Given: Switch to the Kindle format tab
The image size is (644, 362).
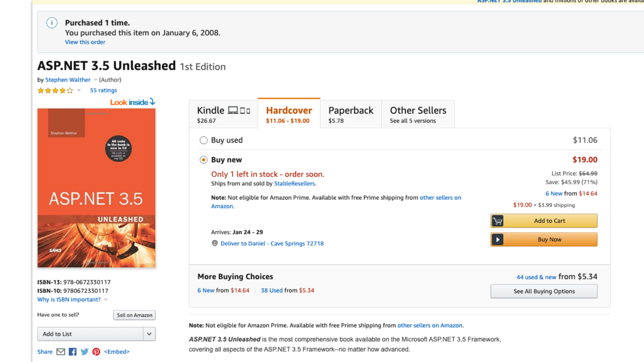Looking at the screenshot, I should click(x=223, y=114).
